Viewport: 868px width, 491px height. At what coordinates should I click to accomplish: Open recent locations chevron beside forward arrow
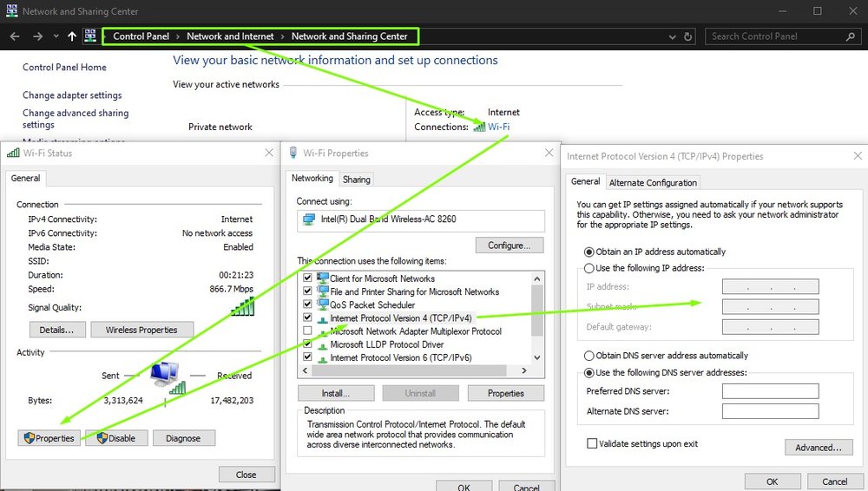coord(56,36)
